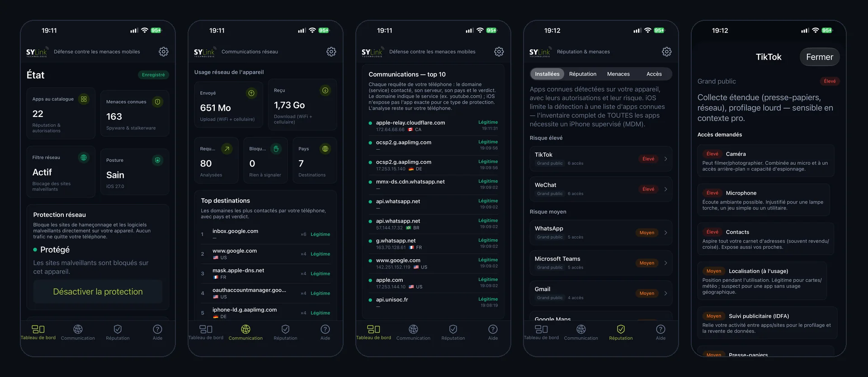The width and height of the screenshot is (868, 377).
Task: Click the SYLink logo on Réputation & menaces screen
Action: 540,52
